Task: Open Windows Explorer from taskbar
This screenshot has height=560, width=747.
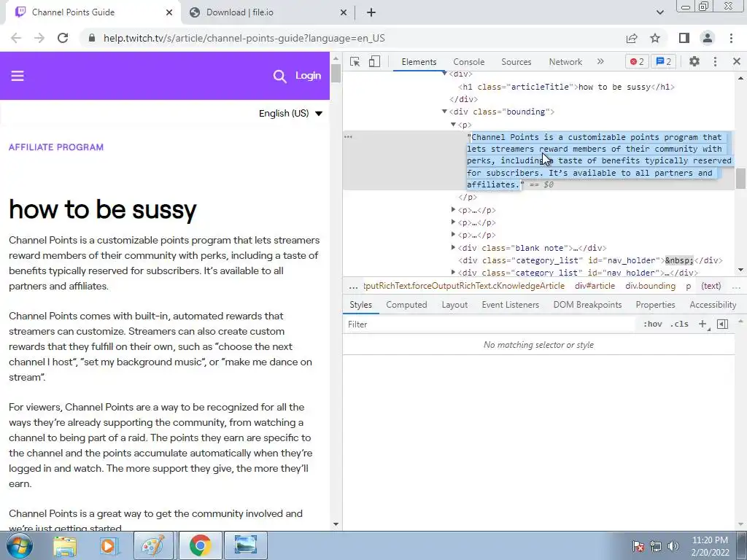Action: (65, 545)
